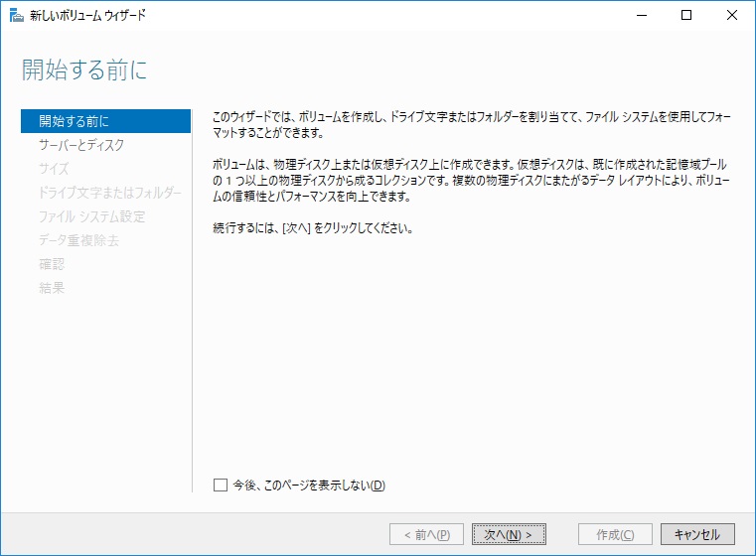
Task: Click the large 開始する前に page heading
Action: tap(84, 69)
